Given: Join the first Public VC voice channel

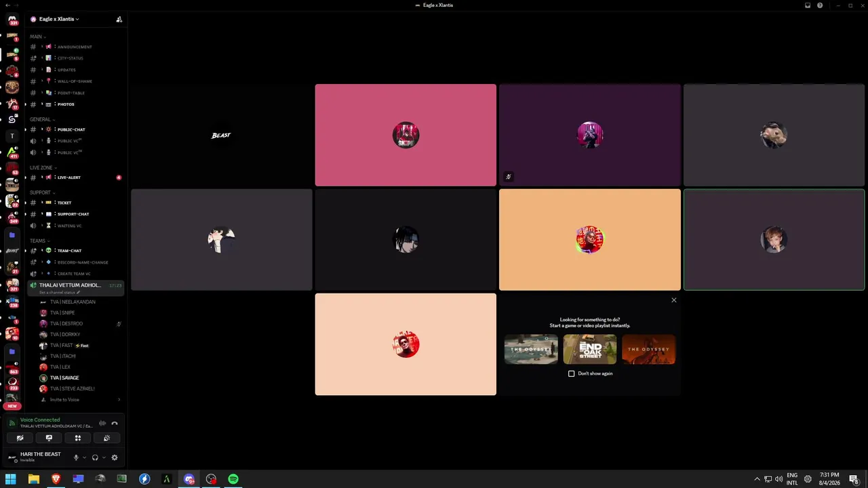Looking at the screenshot, I should [x=75, y=141].
